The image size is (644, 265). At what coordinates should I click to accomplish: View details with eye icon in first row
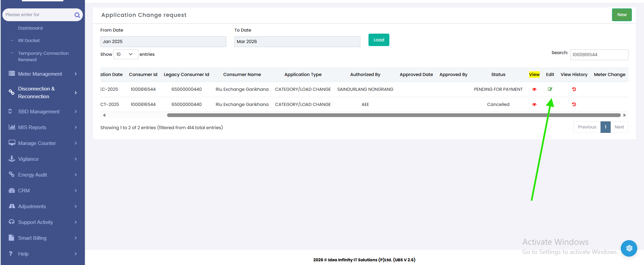pyautogui.click(x=534, y=89)
